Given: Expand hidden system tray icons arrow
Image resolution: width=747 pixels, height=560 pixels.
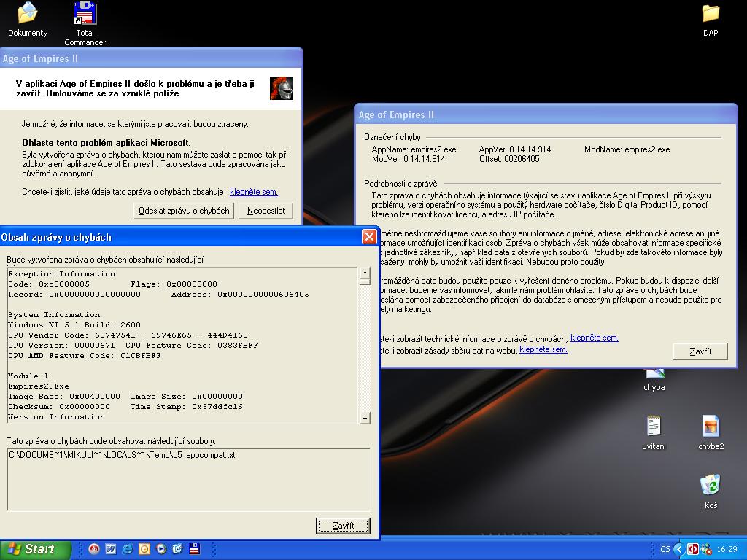Looking at the screenshot, I should tap(679, 549).
